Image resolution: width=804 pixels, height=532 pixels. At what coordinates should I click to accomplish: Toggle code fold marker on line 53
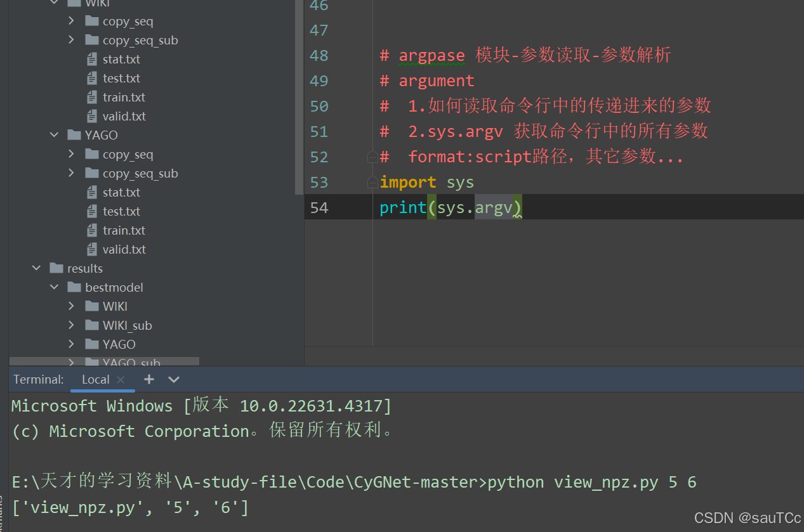(373, 182)
